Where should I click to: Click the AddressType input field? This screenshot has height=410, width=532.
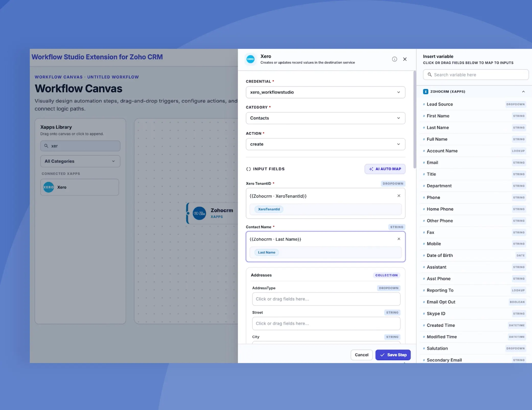point(326,299)
